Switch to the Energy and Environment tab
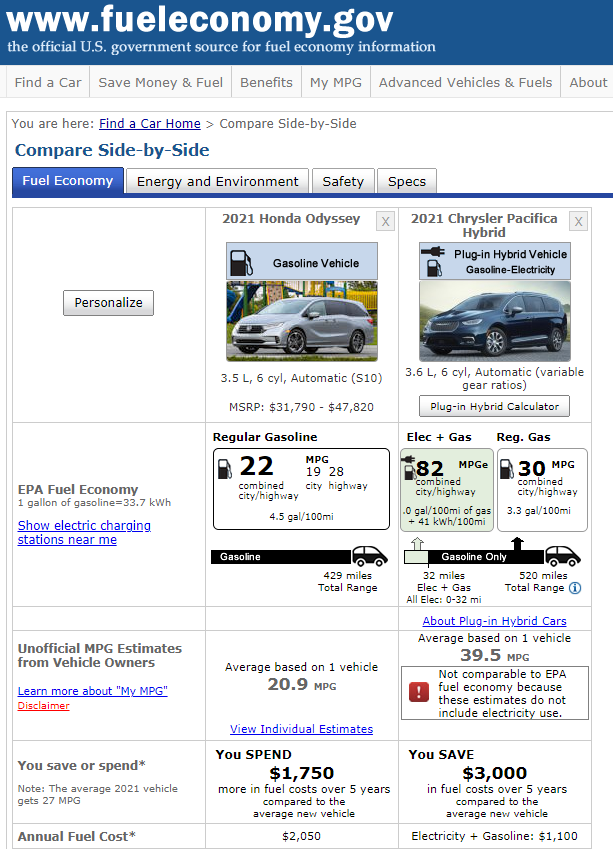613x849 pixels. (x=217, y=181)
